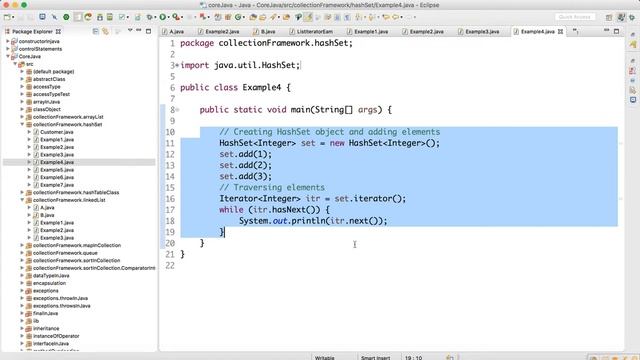Open New Class dropdown arrow

pyautogui.click(x=243, y=17)
